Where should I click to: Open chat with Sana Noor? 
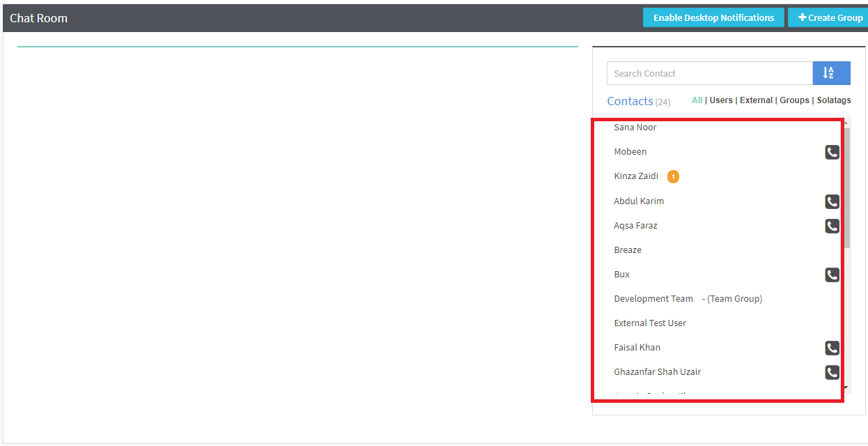click(635, 128)
